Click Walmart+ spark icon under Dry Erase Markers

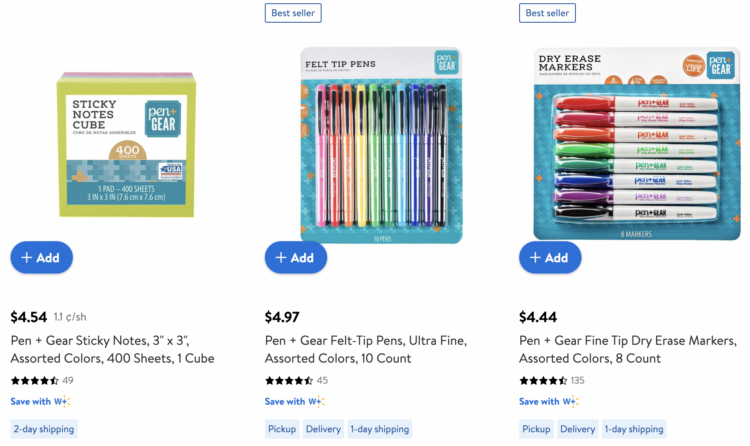point(571,402)
